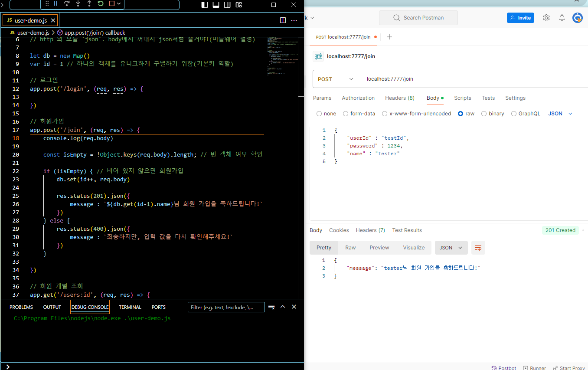Select the DEBUG CONSOLE panel tab
The height and width of the screenshot is (370, 588).
[x=90, y=307]
